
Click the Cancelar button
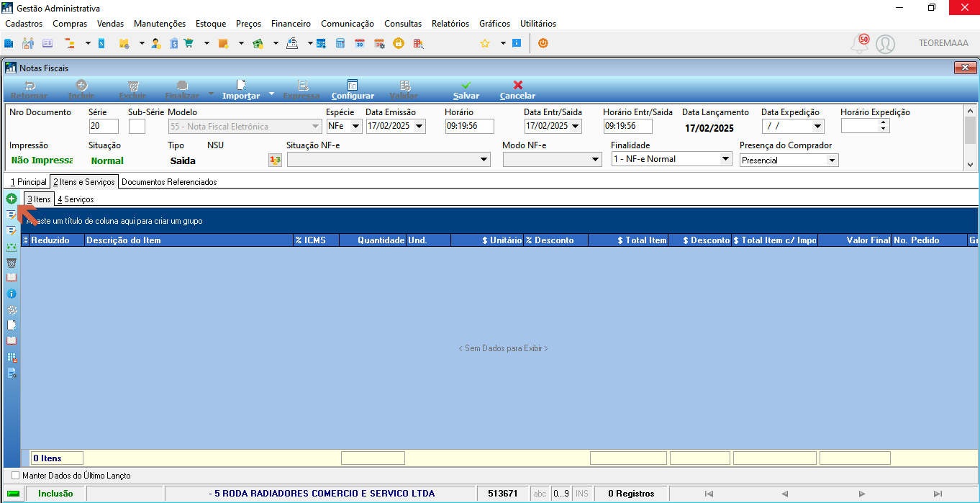coord(517,90)
